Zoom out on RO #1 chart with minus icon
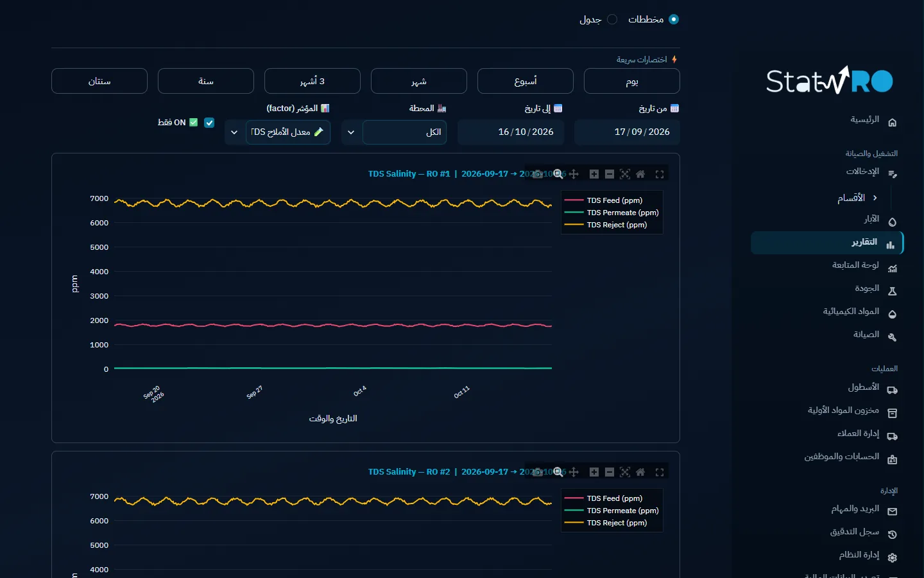This screenshot has width=924, height=578. pos(610,174)
